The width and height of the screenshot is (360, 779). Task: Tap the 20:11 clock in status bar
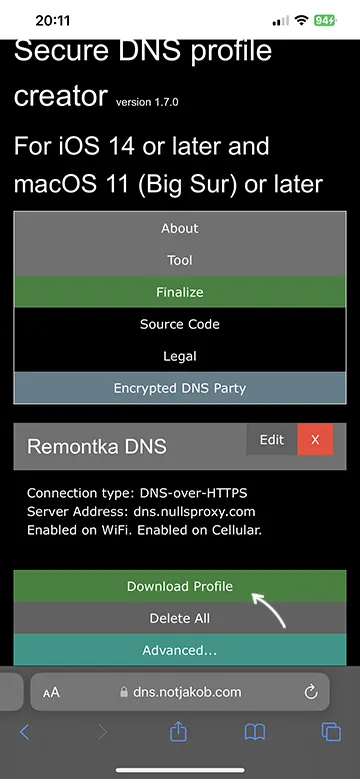pyautogui.click(x=53, y=20)
